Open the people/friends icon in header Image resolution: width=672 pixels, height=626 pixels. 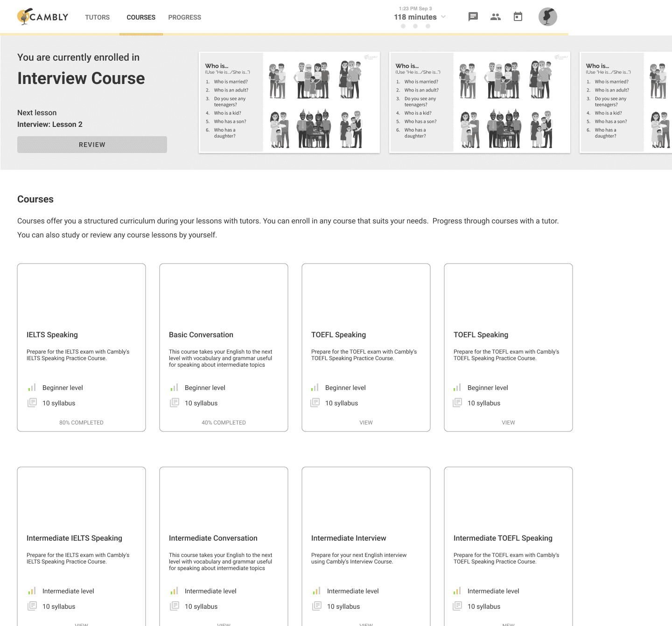pyautogui.click(x=496, y=17)
